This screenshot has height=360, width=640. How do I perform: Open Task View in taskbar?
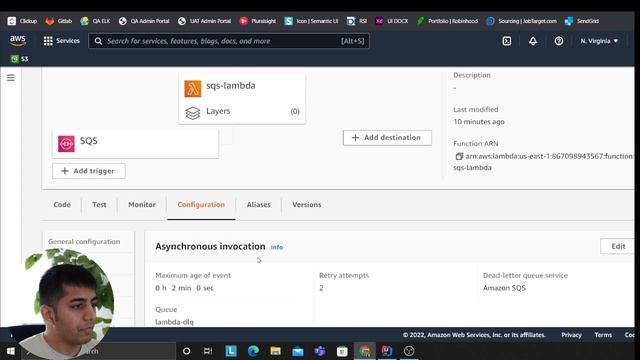point(208,351)
